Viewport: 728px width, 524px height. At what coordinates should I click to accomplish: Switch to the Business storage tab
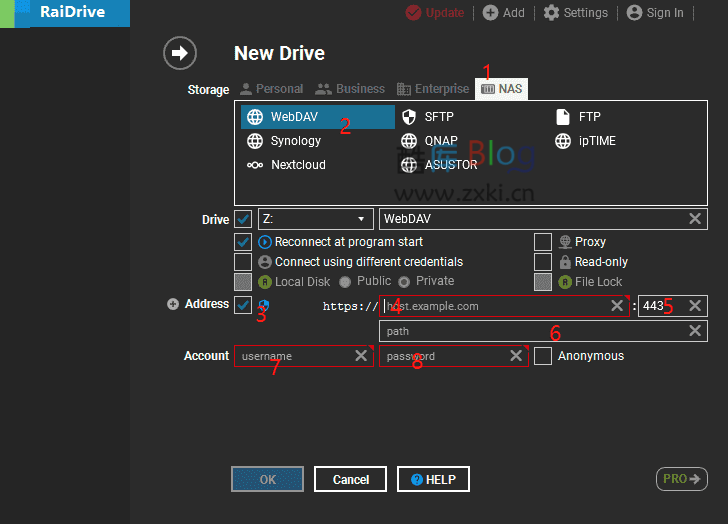tap(350, 89)
